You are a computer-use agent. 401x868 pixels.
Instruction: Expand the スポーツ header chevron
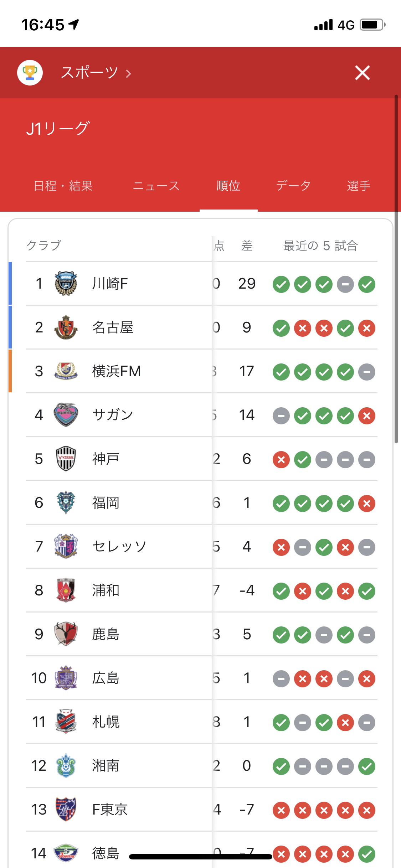click(129, 73)
